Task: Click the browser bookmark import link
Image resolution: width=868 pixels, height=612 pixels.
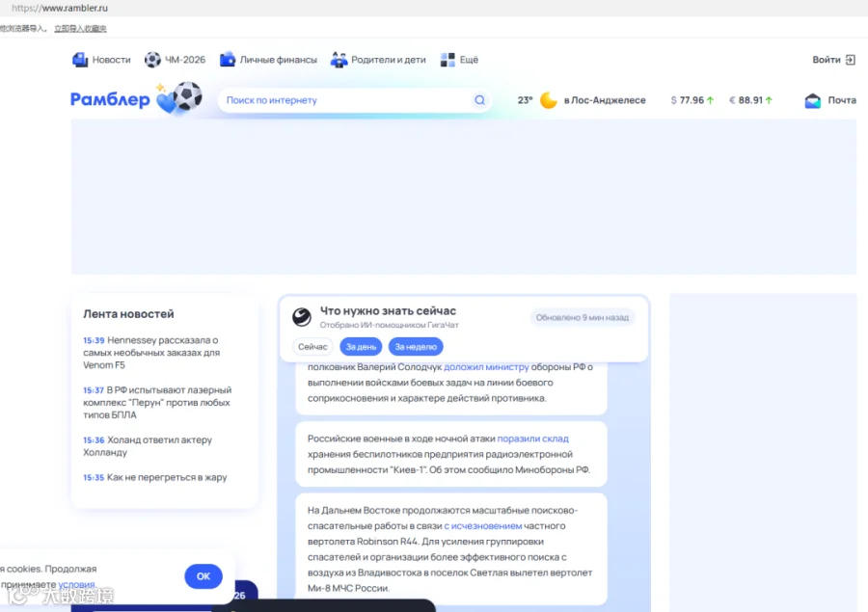Action: (x=80, y=28)
